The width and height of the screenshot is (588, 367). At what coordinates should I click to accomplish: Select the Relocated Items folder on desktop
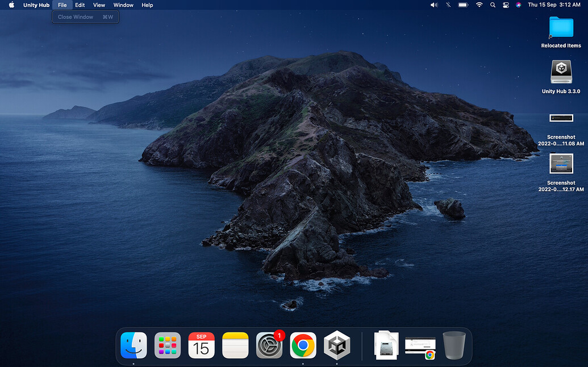click(x=561, y=28)
